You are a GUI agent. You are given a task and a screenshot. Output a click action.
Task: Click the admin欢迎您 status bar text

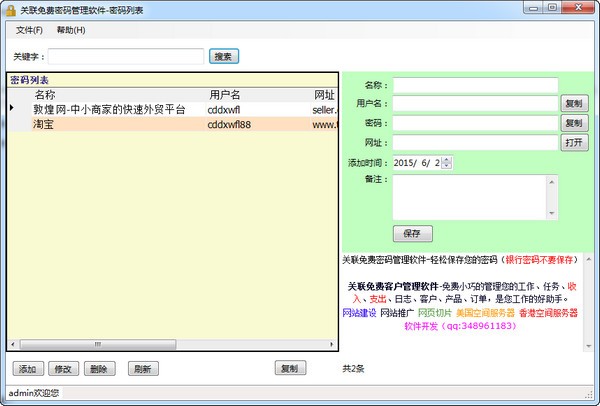click(x=34, y=393)
